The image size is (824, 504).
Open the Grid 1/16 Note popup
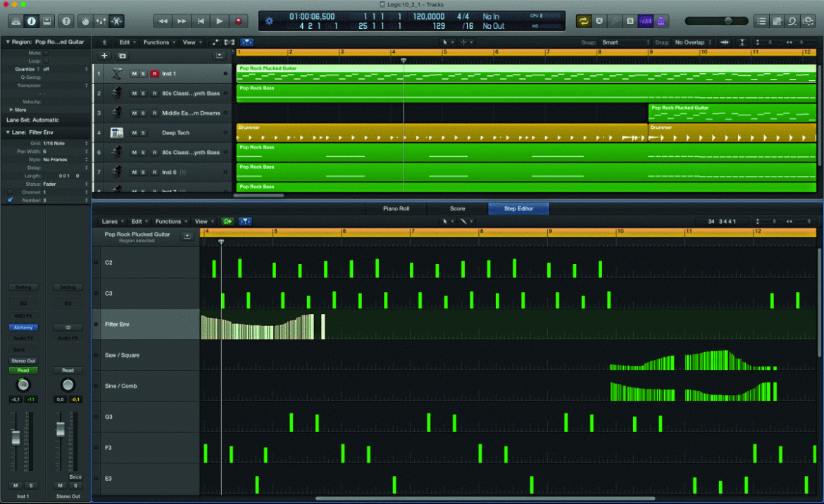coord(65,144)
